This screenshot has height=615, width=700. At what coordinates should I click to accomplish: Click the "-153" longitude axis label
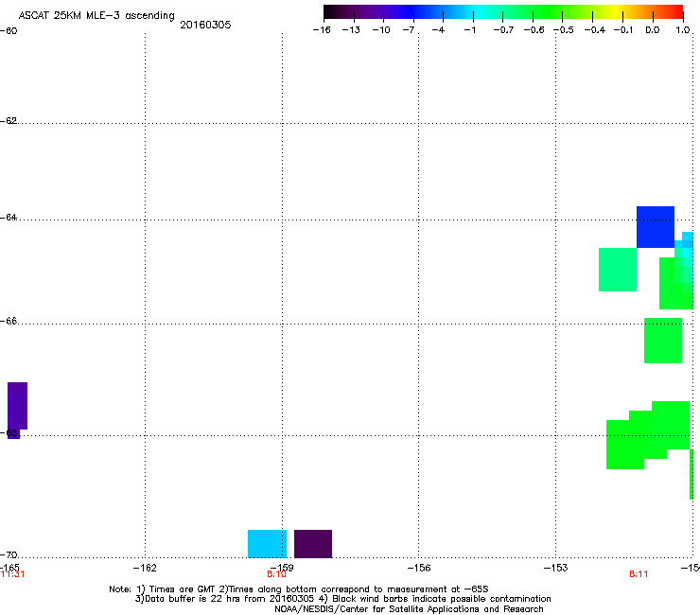pos(555,568)
